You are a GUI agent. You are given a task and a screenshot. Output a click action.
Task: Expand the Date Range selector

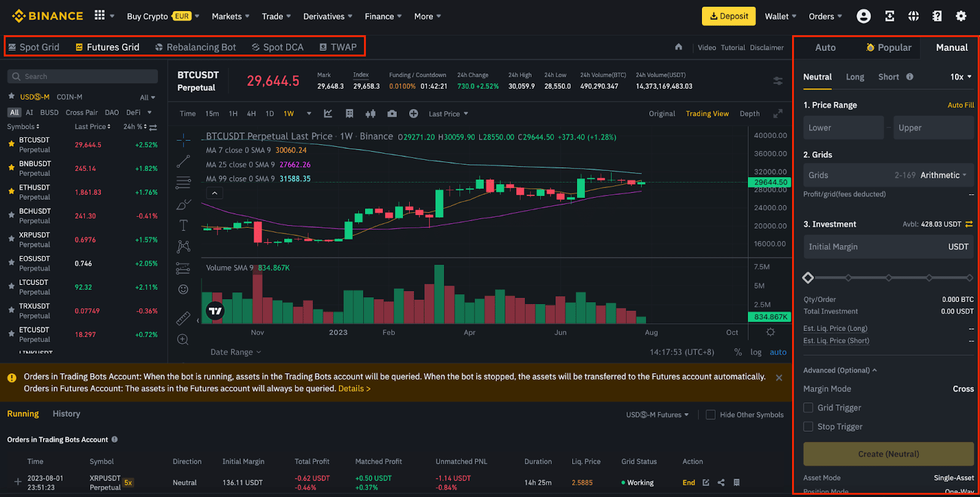tap(236, 352)
